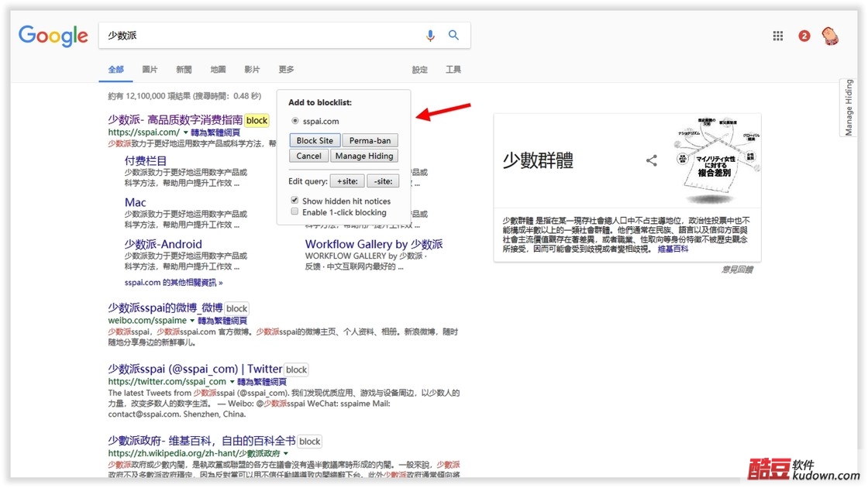Open Workflow Gallery by 少数派 link
The height and width of the screenshot is (488, 868).
[x=374, y=244]
